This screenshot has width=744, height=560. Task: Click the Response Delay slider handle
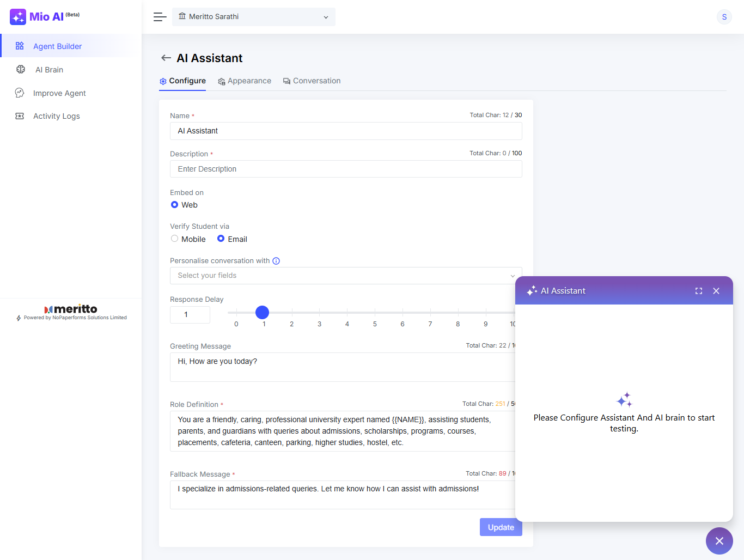pos(263,312)
